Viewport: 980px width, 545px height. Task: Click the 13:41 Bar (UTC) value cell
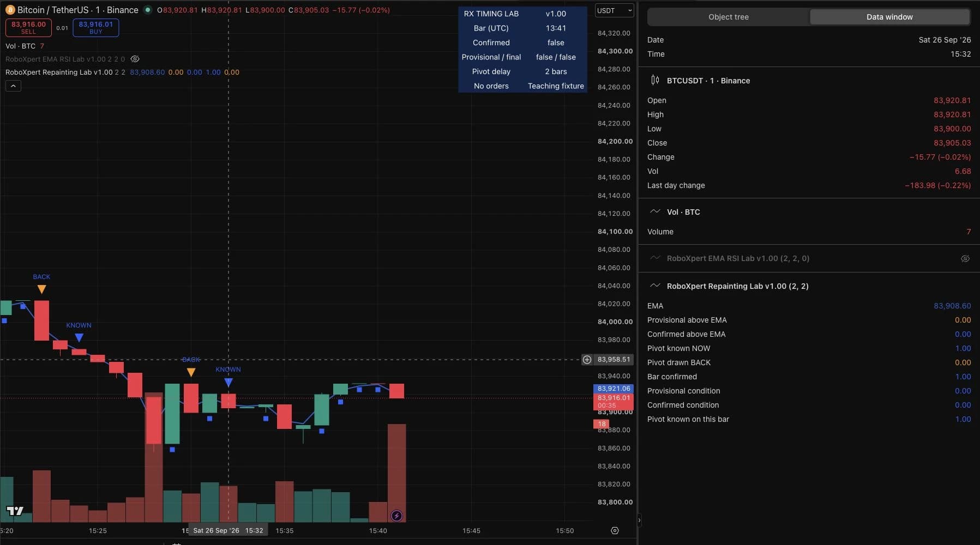coord(556,28)
